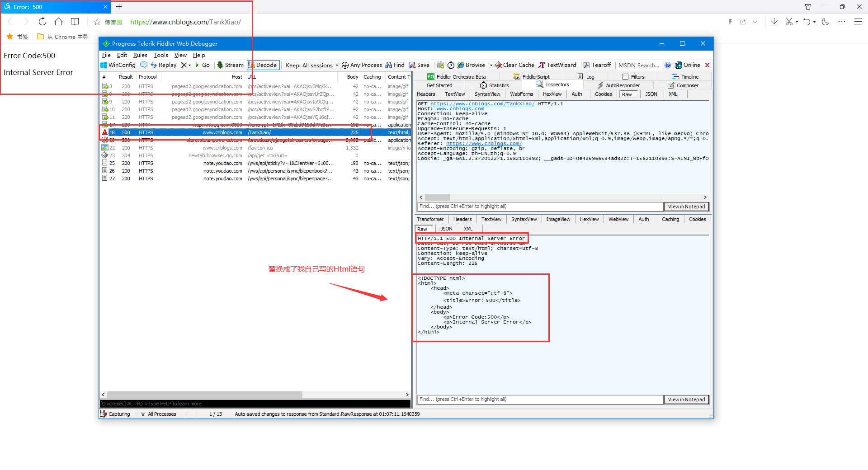Click the camera screenshot icon
Viewport: 868px width, 470px height.
click(x=440, y=65)
